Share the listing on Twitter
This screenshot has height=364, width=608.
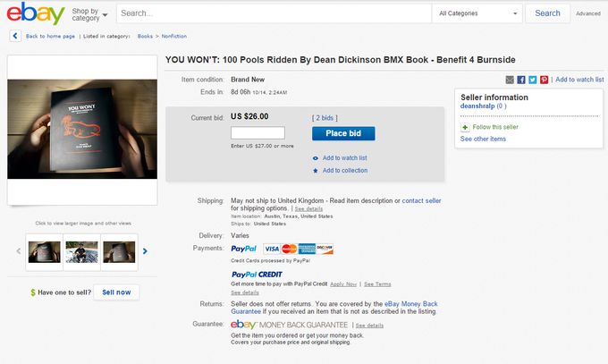[533, 80]
